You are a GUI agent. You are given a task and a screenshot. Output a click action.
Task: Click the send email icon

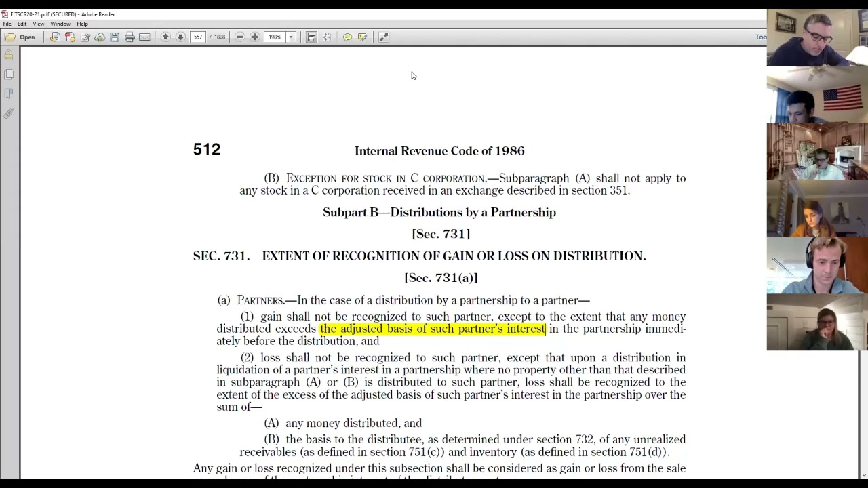pos(144,37)
